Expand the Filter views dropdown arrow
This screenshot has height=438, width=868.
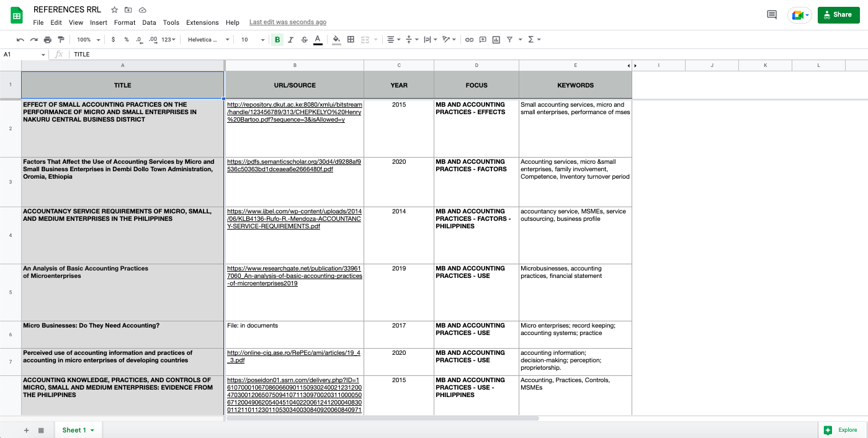pyautogui.click(x=521, y=40)
